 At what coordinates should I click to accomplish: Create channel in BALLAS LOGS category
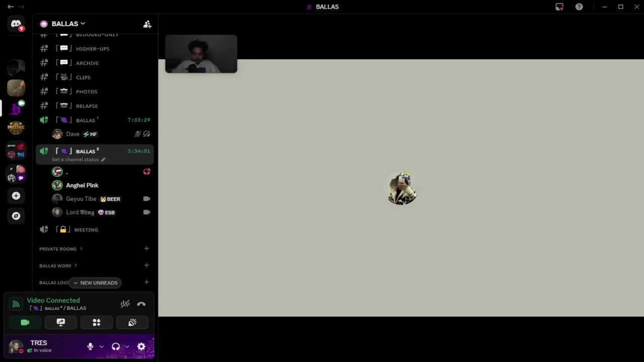(x=146, y=282)
